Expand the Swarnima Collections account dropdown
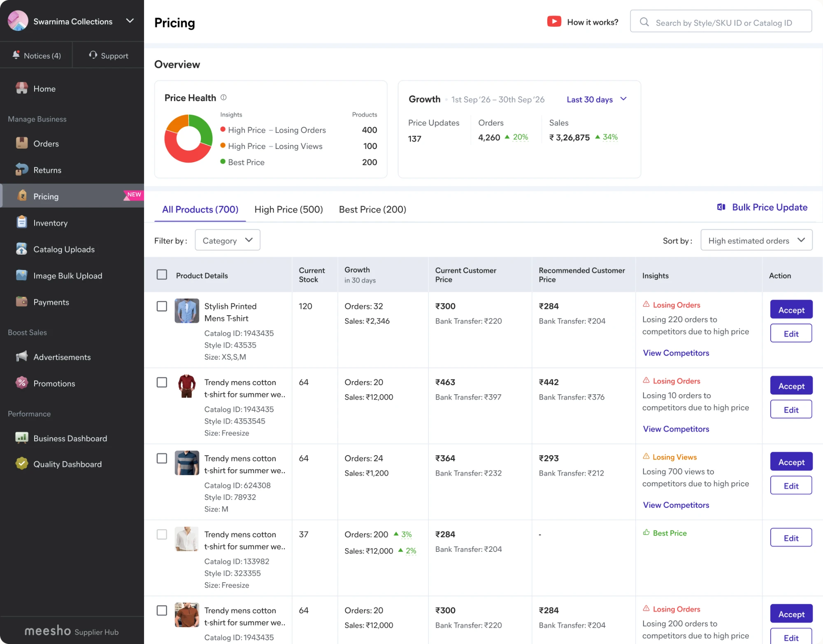The image size is (823, 644). 130,21
